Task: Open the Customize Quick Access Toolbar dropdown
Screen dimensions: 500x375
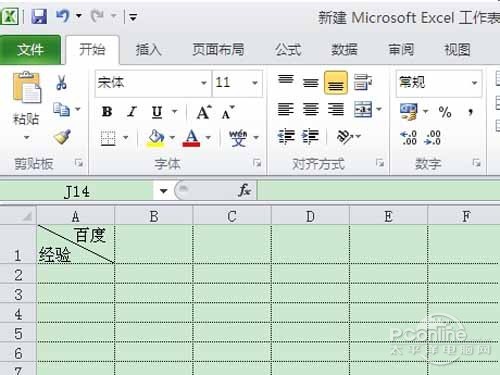Action: tap(133, 17)
